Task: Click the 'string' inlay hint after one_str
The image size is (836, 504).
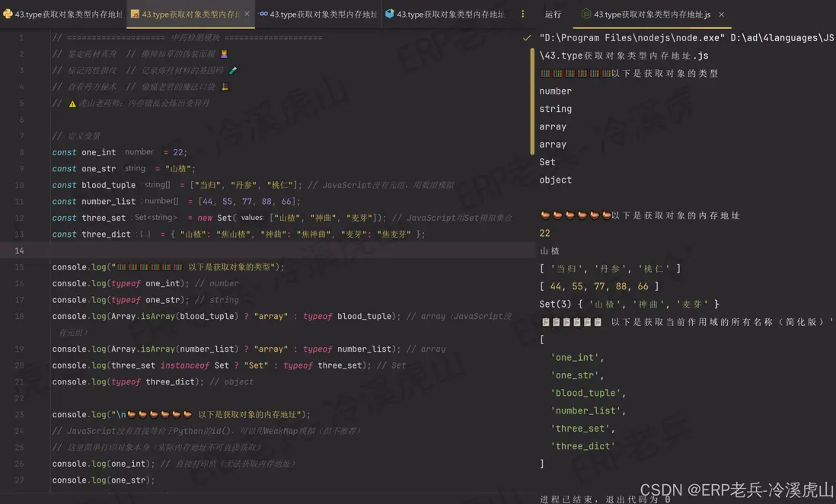Action: click(x=135, y=168)
